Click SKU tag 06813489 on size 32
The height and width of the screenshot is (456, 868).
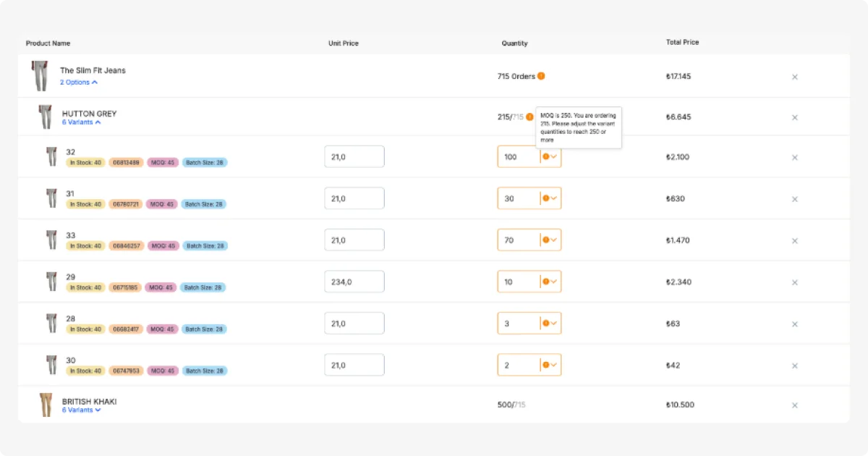click(x=127, y=163)
